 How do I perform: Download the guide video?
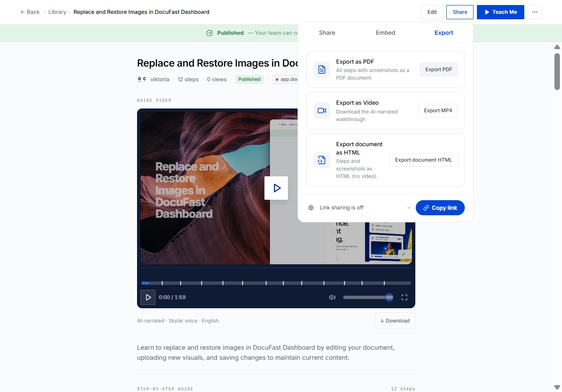[x=395, y=321]
